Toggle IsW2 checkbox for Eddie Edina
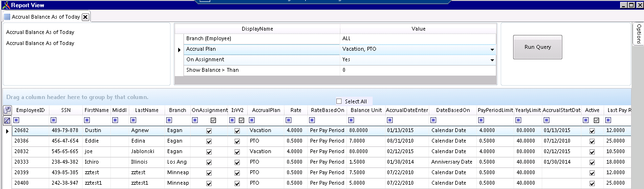This screenshot has width=644, height=189. 237,142
